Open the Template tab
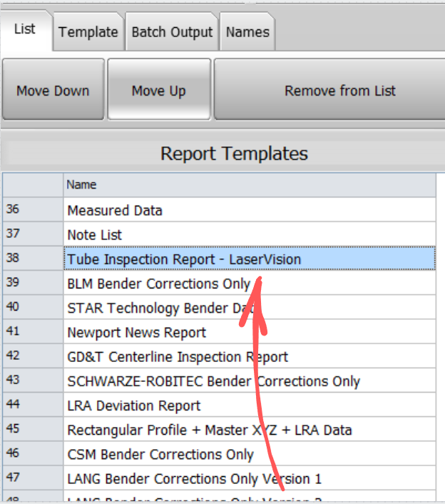Viewport: 445px width, 504px height. click(x=88, y=32)
